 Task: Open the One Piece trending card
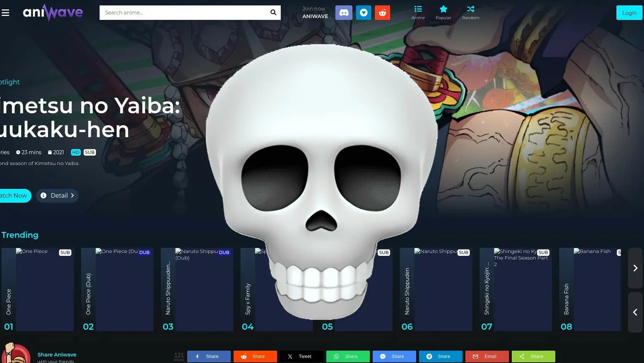pyautogui.click(x=38, y=289)
